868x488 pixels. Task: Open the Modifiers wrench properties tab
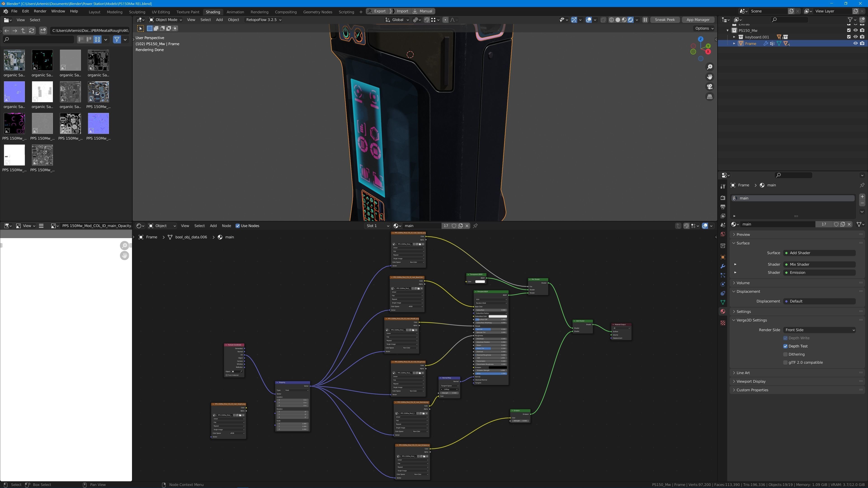point(723,266)
